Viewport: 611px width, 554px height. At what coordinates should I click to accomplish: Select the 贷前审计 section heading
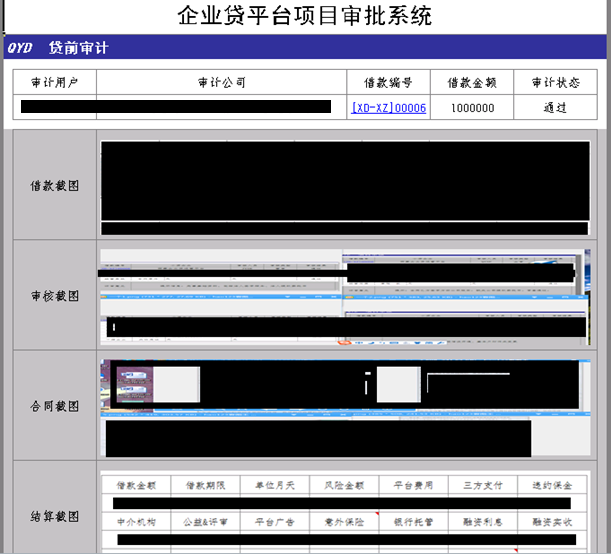click(78, 48)
